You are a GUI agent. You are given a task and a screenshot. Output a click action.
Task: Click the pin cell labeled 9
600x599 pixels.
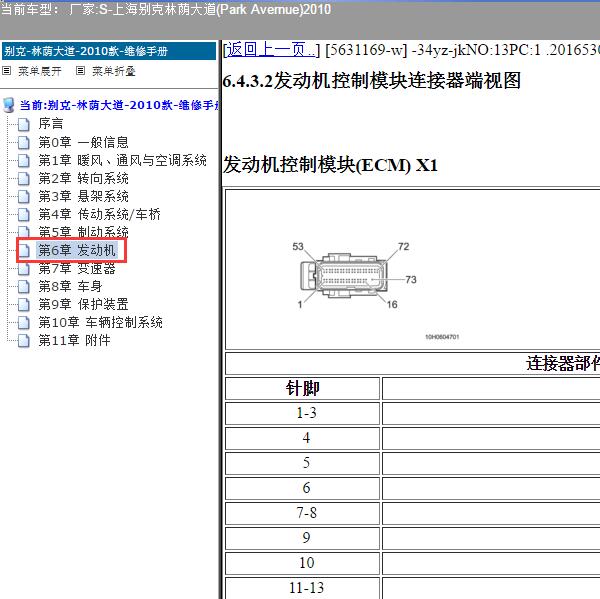(303, 538)
